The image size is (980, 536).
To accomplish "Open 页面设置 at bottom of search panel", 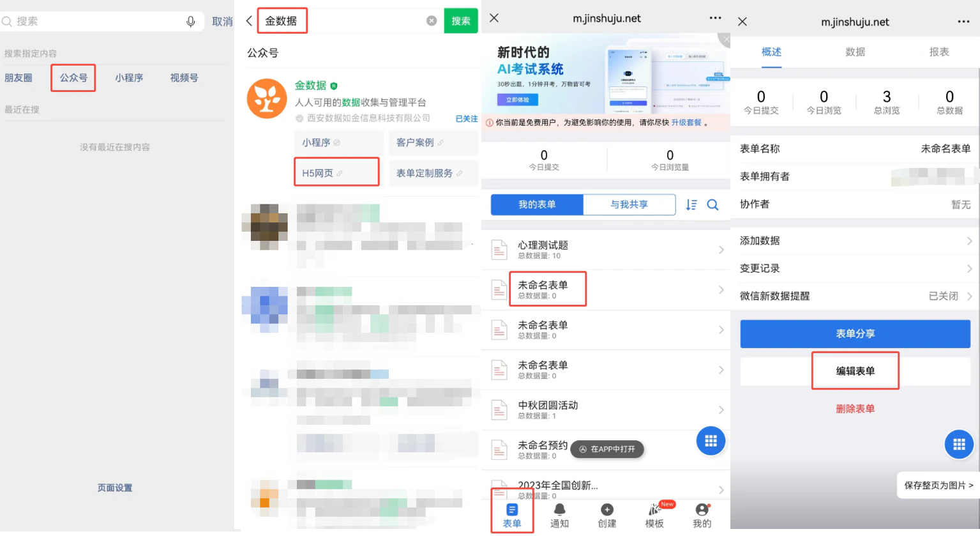I will click(x=115, y=488).
